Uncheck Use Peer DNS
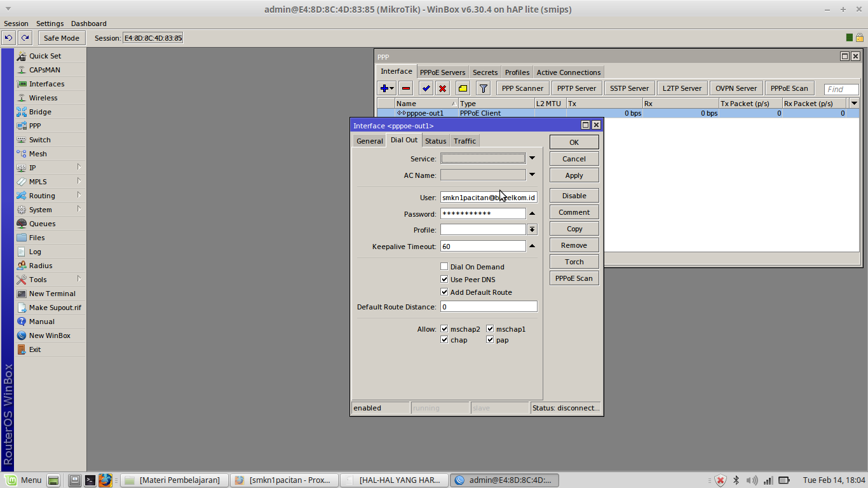 (444, 280)
